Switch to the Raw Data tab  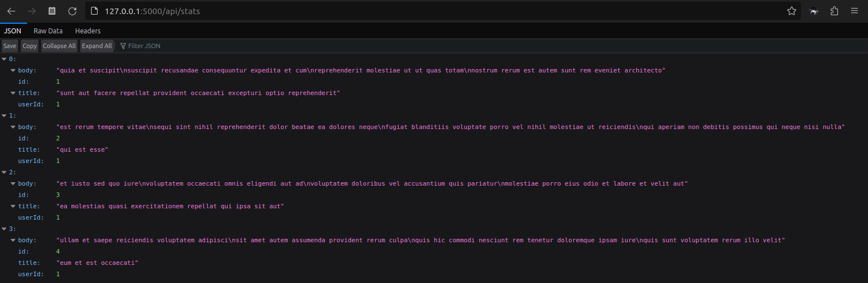pos(48,31)
